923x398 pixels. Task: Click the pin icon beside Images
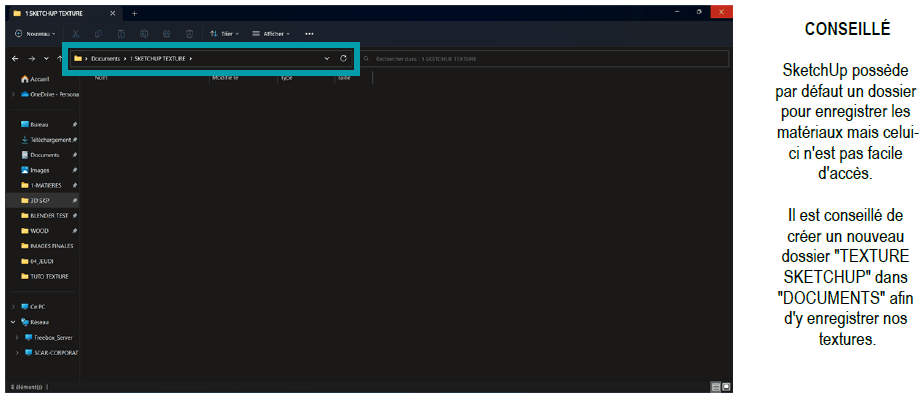tap(75, 170)
